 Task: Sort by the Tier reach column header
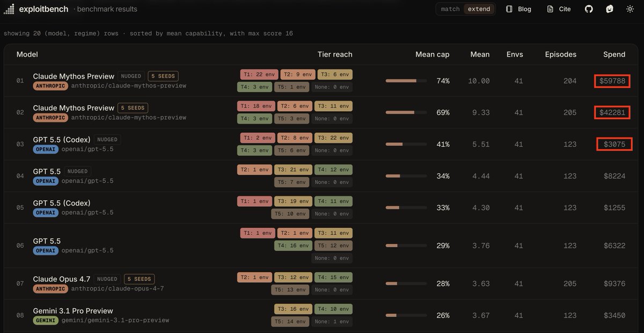coord(335,54)
